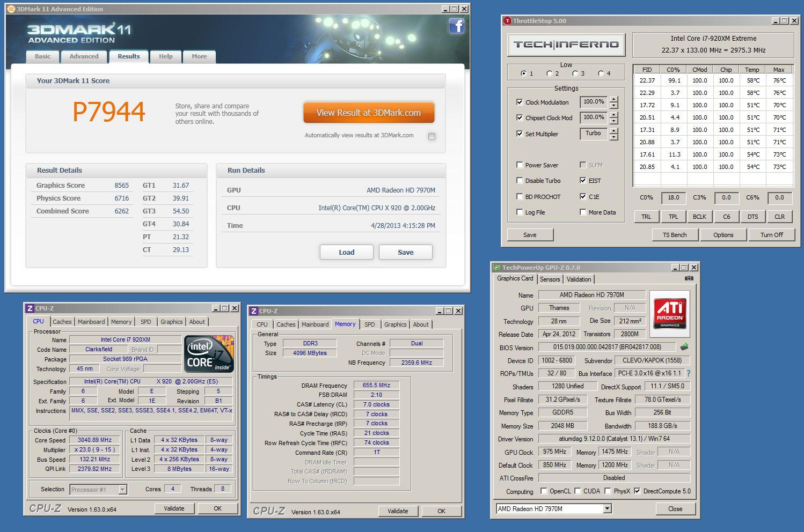Click the CPU-Z title icon in the CPU window
The width and height of the screenshot is (804, 532).
[x=30, y=308]
